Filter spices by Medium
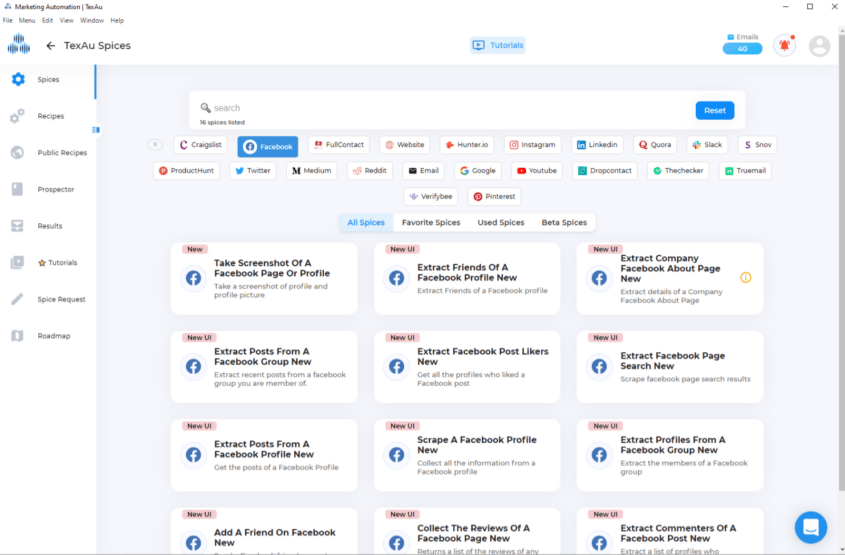The image size is (845, 555). (x=311, y=170)
